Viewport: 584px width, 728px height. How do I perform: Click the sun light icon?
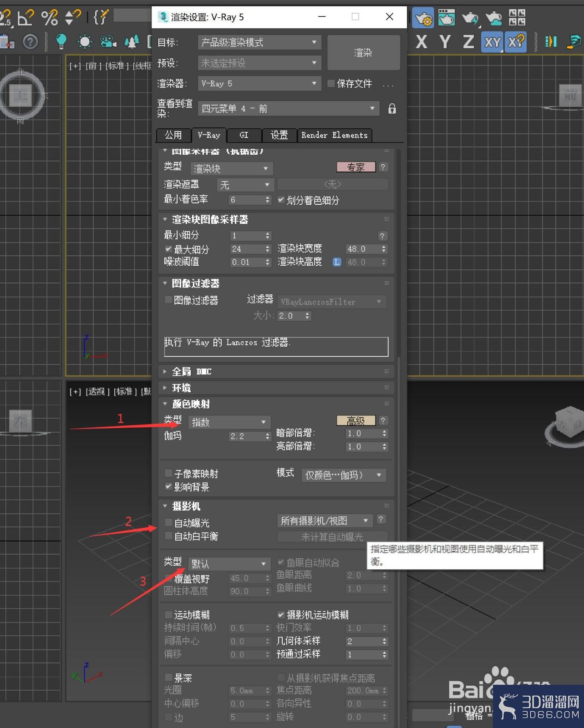click(84, 42)
